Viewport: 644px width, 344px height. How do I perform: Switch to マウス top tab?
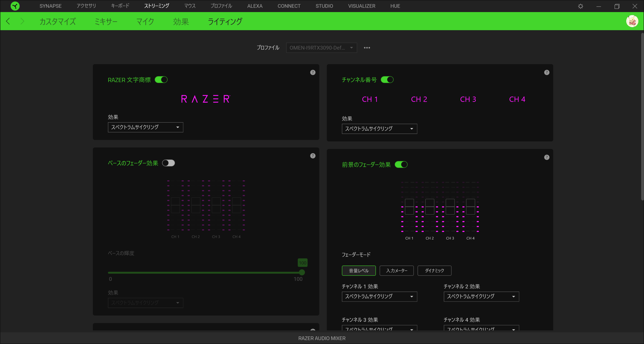(x=190, y=6)
